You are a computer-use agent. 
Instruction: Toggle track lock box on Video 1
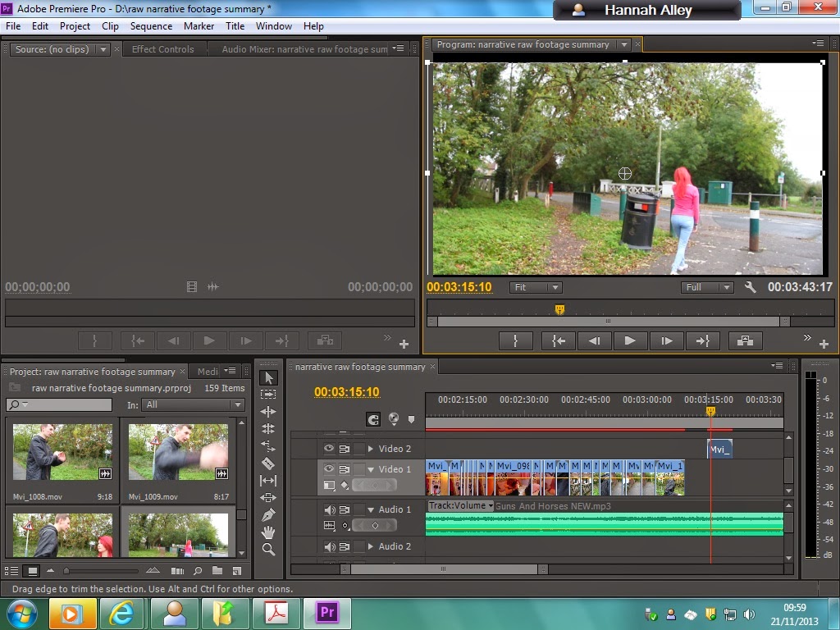click(x=359, y=468)
